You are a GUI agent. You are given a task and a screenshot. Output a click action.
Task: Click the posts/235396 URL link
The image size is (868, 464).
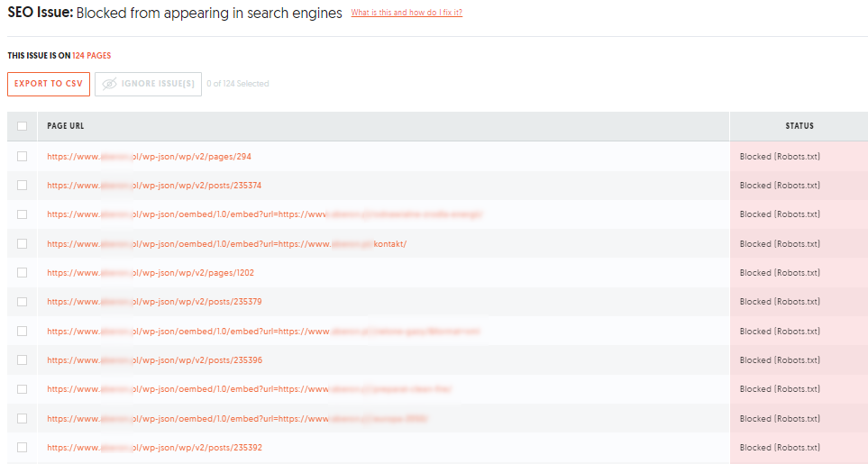pos(154,360)
